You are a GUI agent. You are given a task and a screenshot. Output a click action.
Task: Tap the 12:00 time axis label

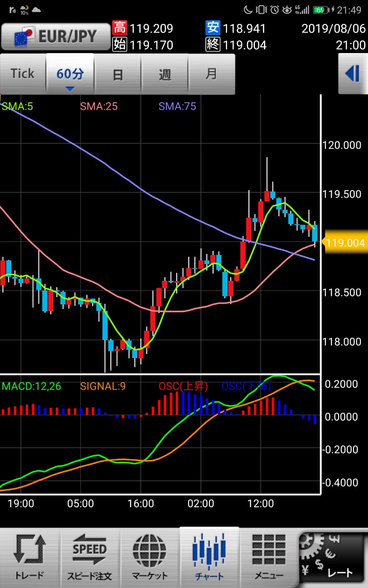click(x=261, y=503)
